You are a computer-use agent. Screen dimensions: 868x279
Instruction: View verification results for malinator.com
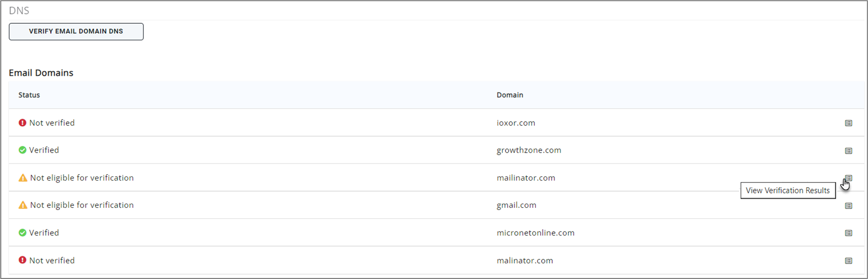point(848,261)
